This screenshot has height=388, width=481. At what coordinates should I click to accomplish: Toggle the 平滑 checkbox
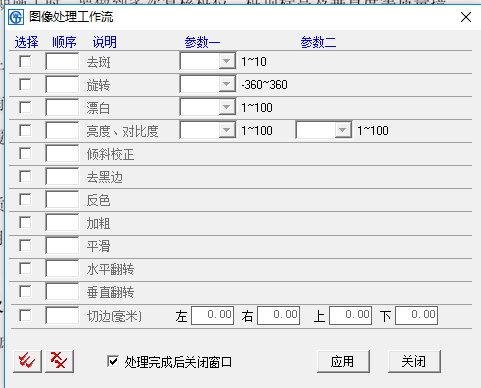point(25,246)
